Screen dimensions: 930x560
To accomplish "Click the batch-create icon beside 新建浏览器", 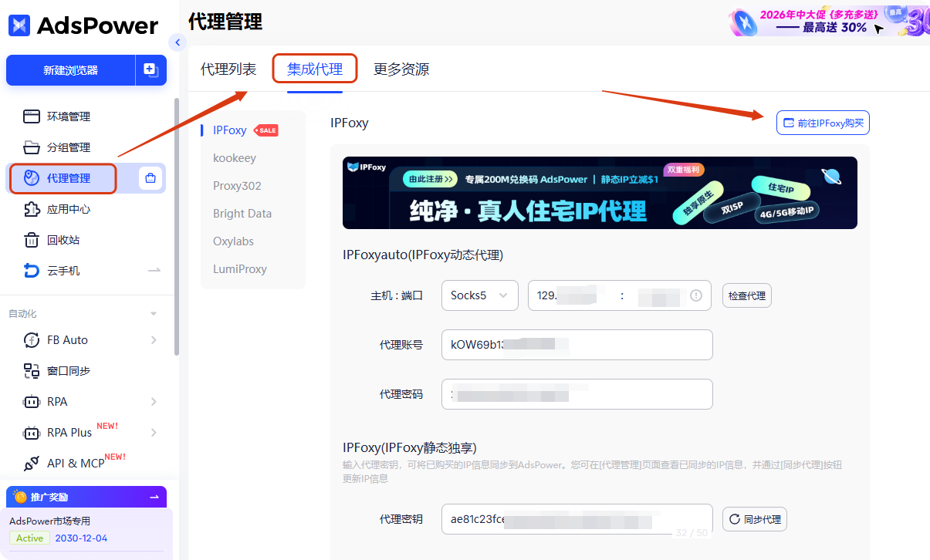I will click(151, 70).
